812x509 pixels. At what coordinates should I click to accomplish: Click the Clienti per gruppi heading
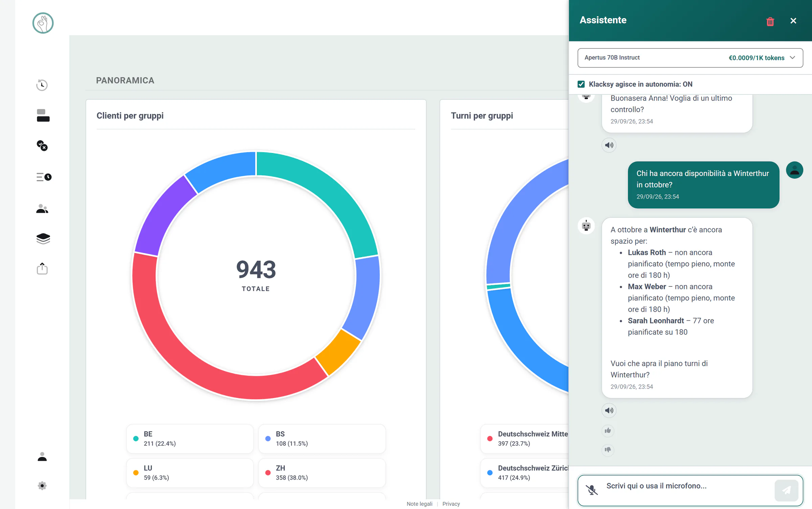(130, 116)
